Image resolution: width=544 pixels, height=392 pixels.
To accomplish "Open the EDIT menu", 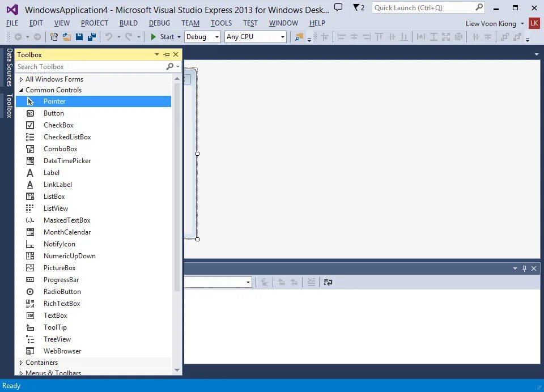I will click(x=36, y=23).
